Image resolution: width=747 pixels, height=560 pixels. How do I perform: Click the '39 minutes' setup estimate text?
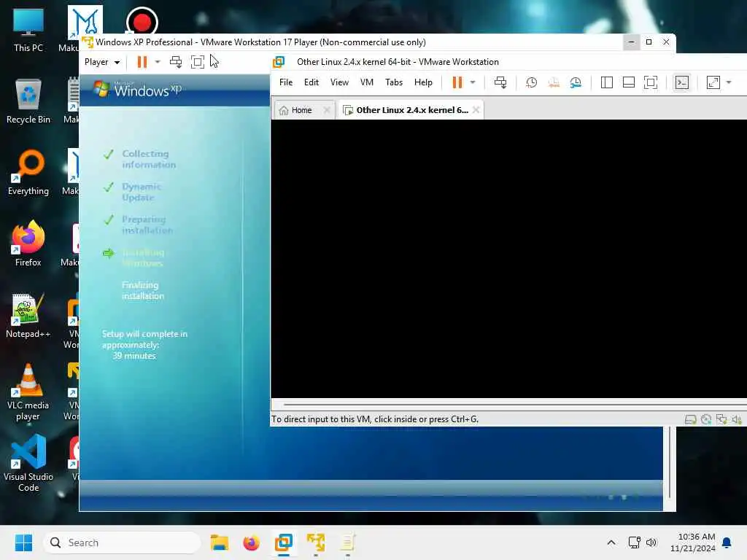click(x=134, y=356)
